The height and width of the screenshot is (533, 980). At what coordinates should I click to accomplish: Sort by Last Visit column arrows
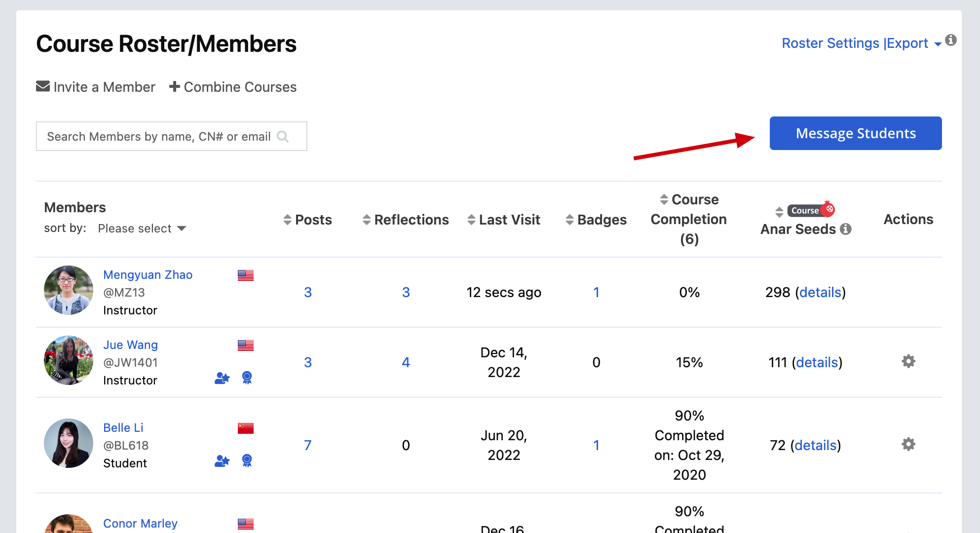tap(471, 220)
